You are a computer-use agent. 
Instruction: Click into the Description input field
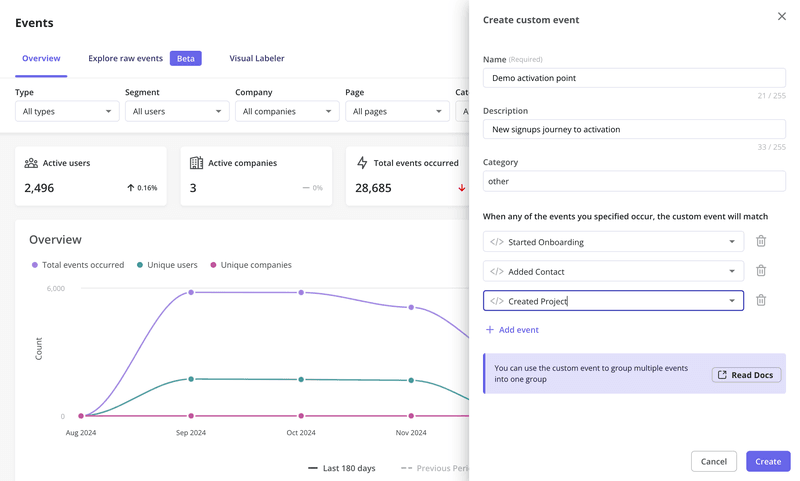coord(634,129)
